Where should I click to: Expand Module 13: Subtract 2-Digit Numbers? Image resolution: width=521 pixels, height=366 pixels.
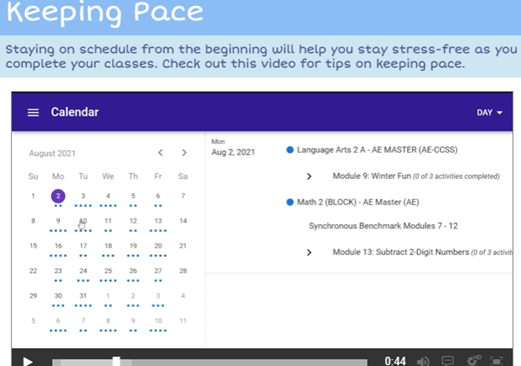point(309,252)
